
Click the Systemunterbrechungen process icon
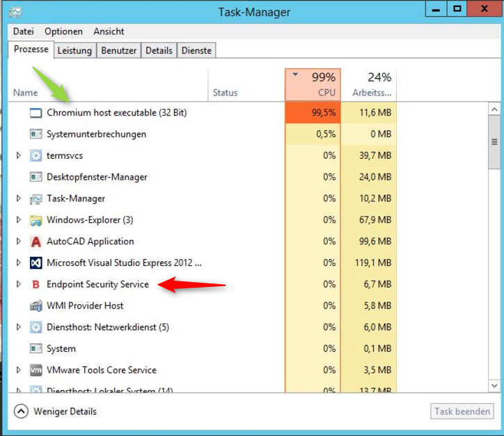36,134
